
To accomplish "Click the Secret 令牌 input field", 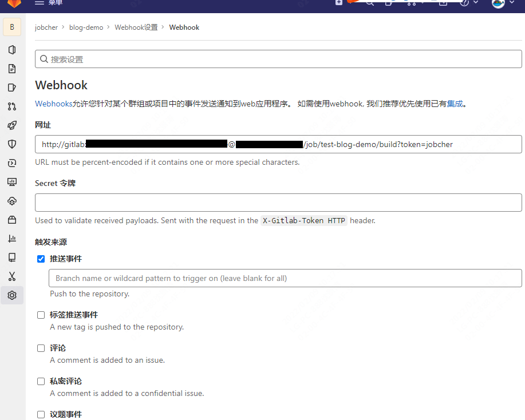I will pos(278,203).
